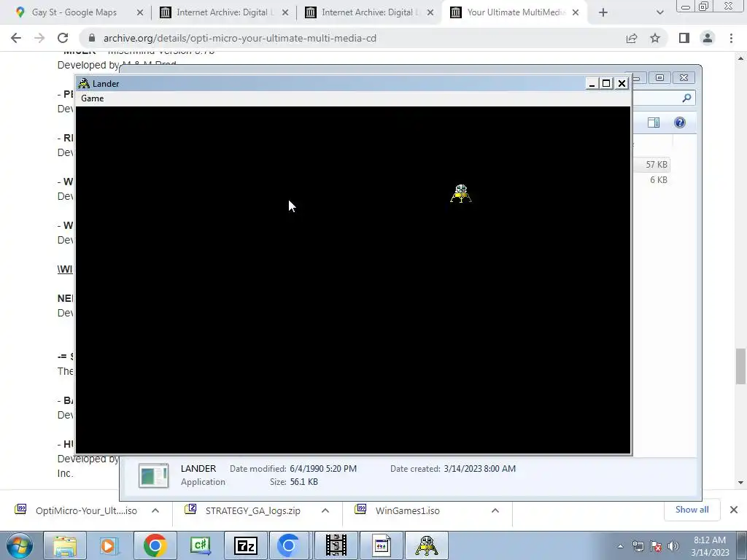Image resolution: width=747 pixels, height=560 pixels.
Task: Open the Windows Start menu
Action: pyautogui.click(x=19, y=545)
